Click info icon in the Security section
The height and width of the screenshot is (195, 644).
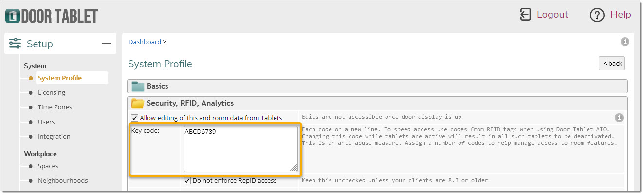click(x=619, y=118)
